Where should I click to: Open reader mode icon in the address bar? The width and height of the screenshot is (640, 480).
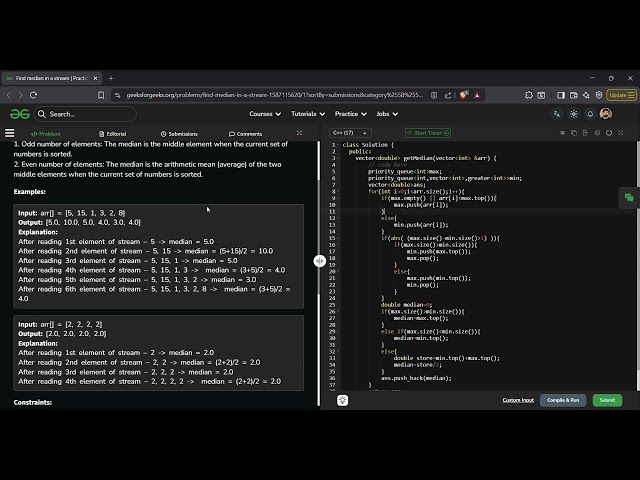pos(434,95)
